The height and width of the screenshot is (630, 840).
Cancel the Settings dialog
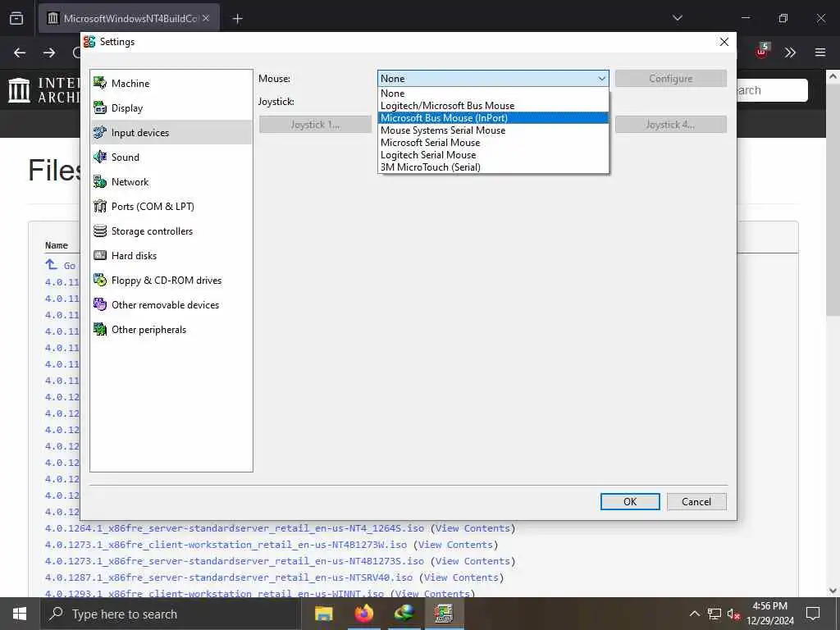(x=696, y=501)
